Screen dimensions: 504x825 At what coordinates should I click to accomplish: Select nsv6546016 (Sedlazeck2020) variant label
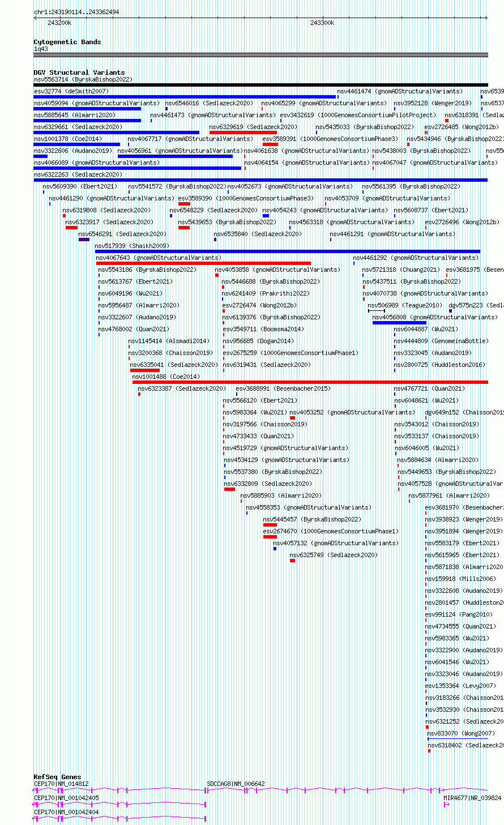pos(210,103)
